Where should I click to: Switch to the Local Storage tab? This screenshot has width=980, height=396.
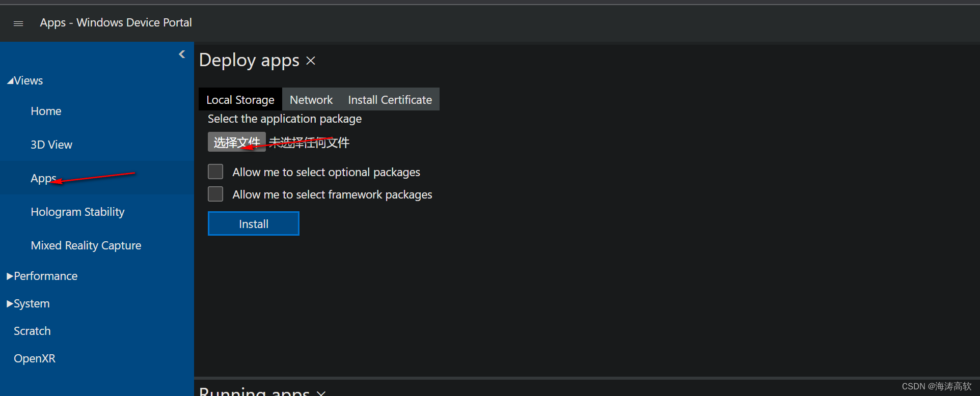[240, 99]
